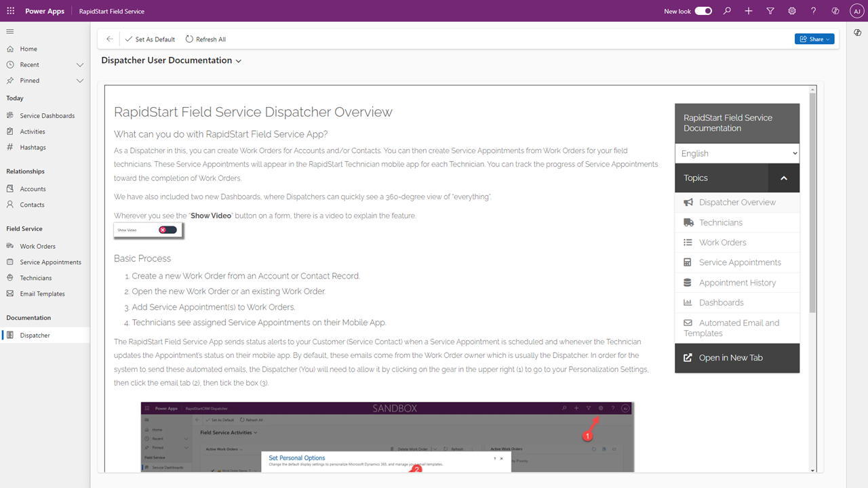Viewport: 868px width, 488px height.
Task: Click Set As Default button
Action: (150, 39)
